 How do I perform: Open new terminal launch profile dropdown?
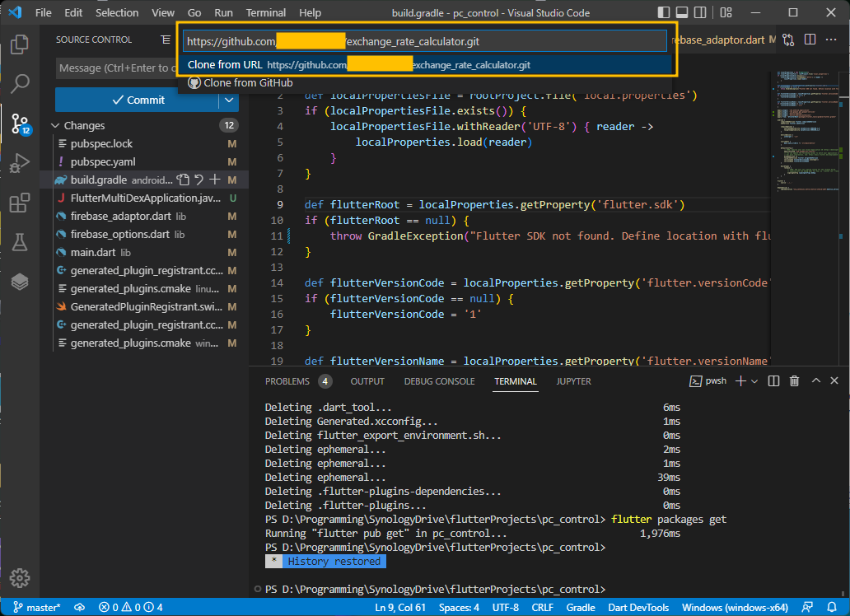754,381
